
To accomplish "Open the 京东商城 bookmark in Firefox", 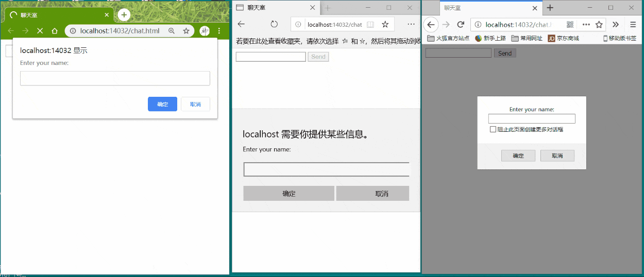I will pyautogui.click(x=563, y=38).
